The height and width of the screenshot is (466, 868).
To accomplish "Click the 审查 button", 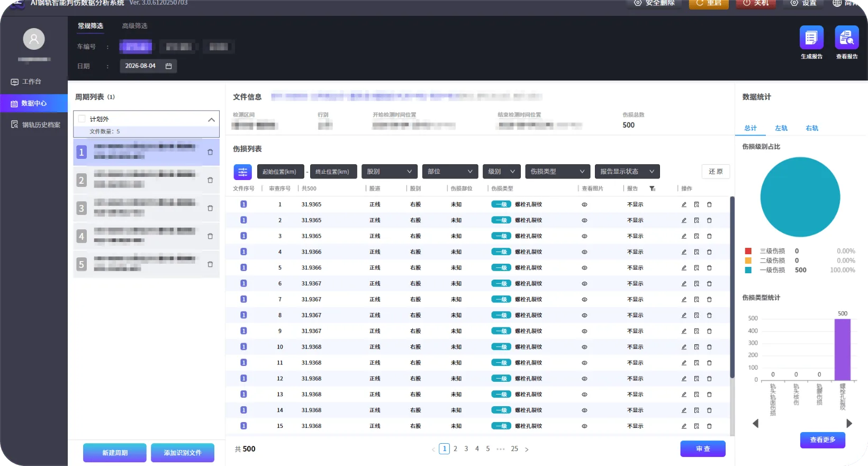I will point(703,449).
